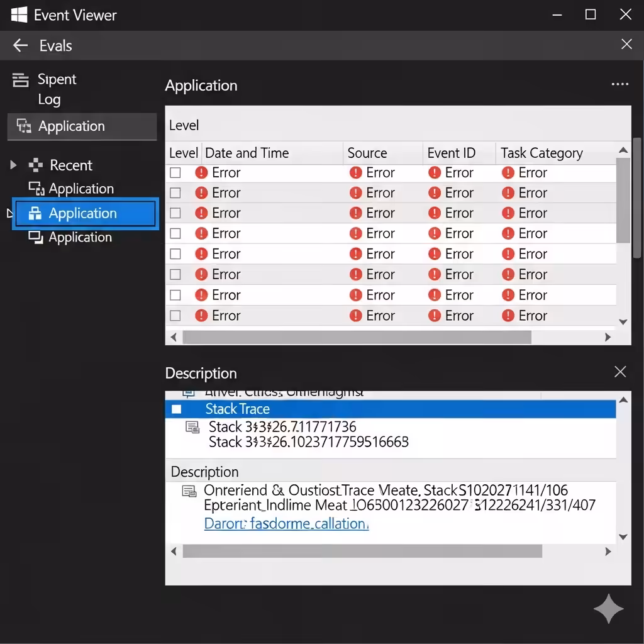644x644 pixels.
Task: Sort by the Task Category column header
Action: 556,153
